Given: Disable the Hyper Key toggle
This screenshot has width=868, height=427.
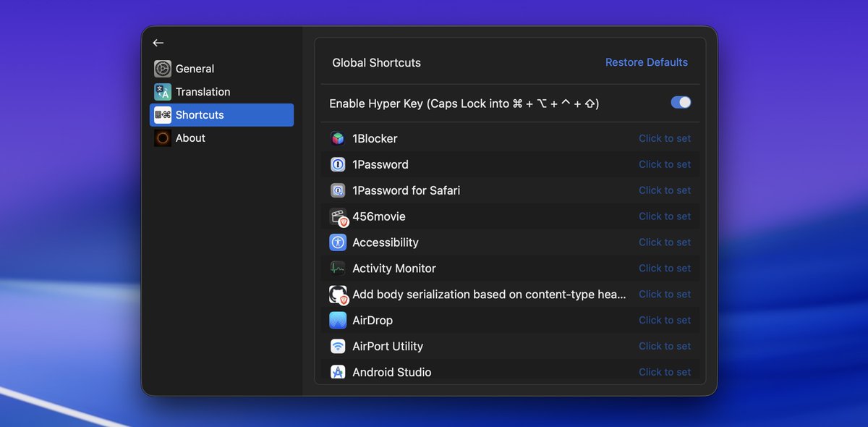Looking at the screenshot, I should [681, 103].
